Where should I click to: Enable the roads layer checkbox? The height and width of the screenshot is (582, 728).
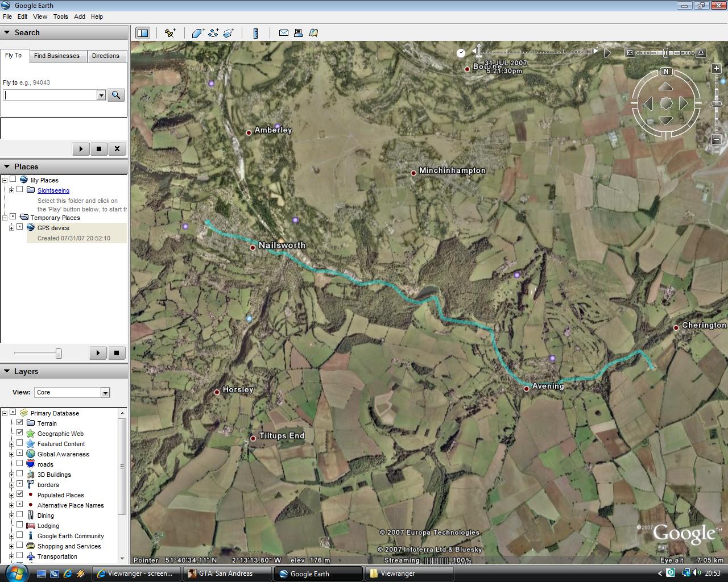20,464
